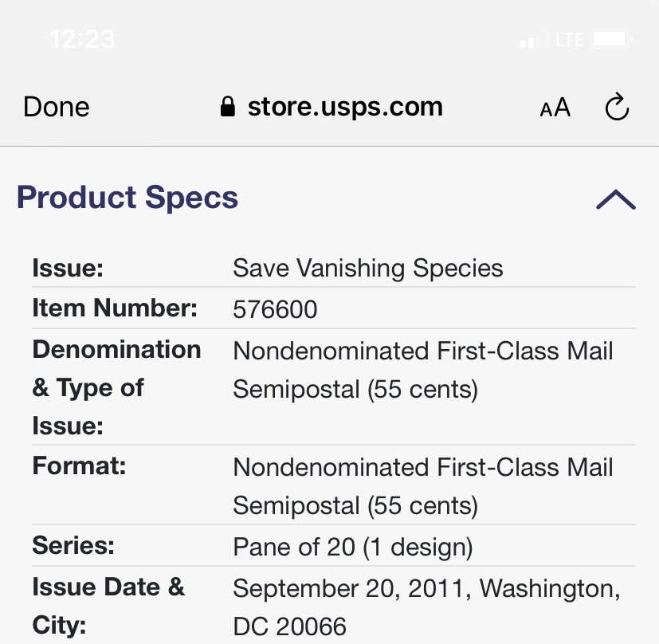Tap the Pane of 20 (1 design) text
Viewport: 659px width, 644px height.
(352, 548)
